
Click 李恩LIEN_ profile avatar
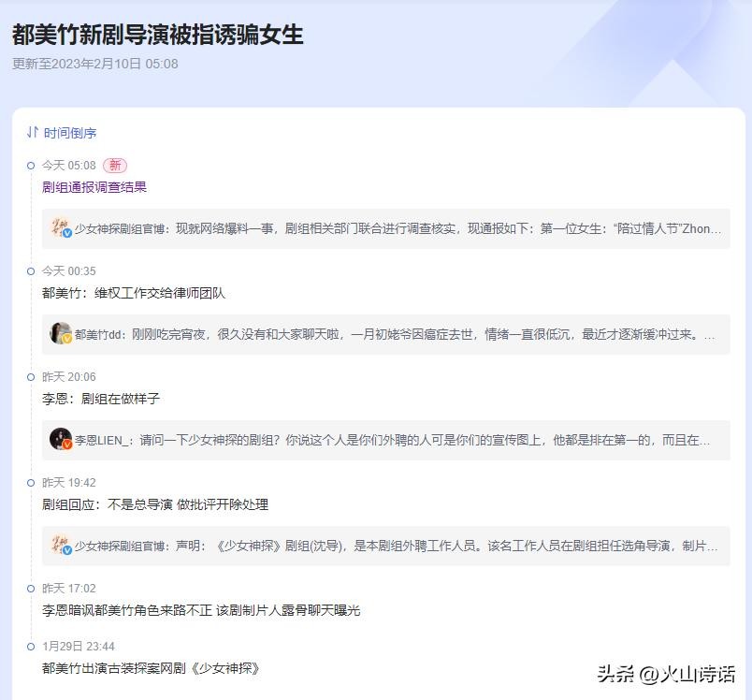point(61,440)
